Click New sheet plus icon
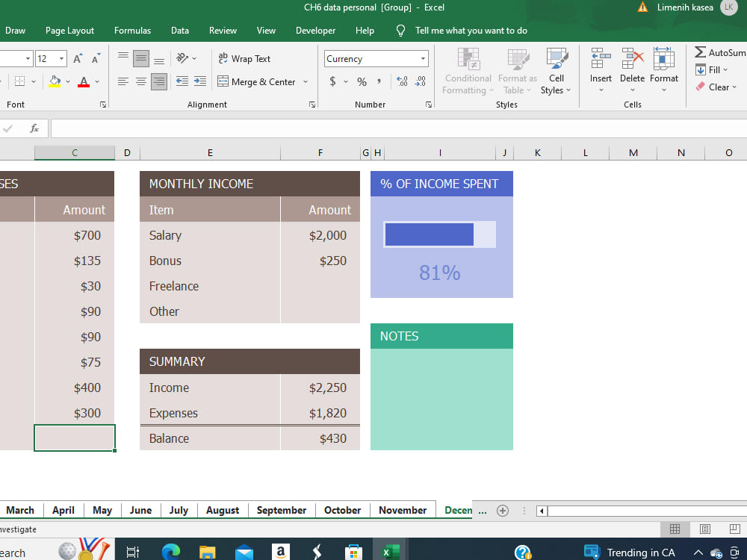The image size is (747, 560). click(x=502, y=511)
